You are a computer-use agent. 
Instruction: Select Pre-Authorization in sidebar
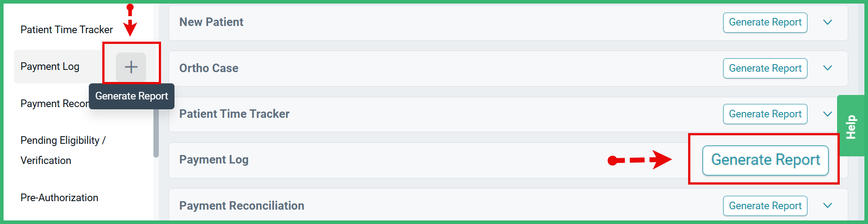59,198
